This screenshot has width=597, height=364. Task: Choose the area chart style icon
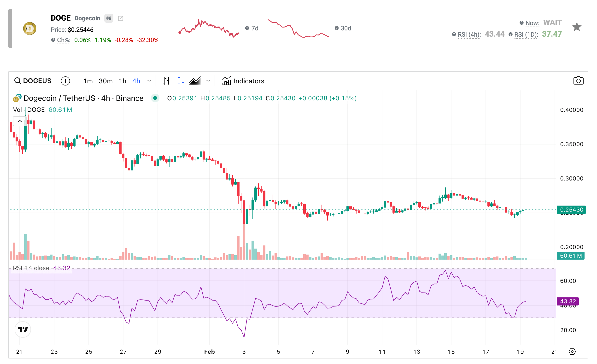tap(195, 81)
